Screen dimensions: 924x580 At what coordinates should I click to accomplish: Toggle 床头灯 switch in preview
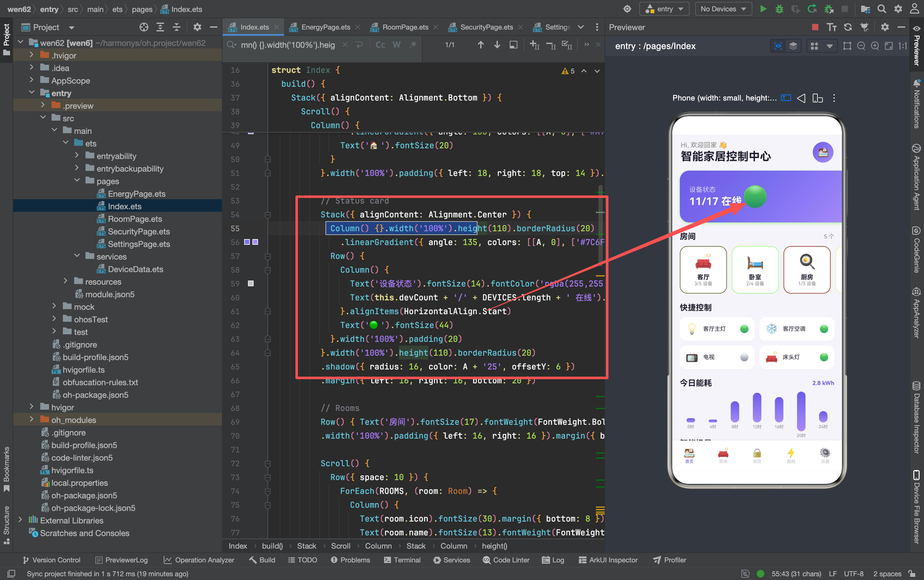pyautogui.click(x=824, y=357)
